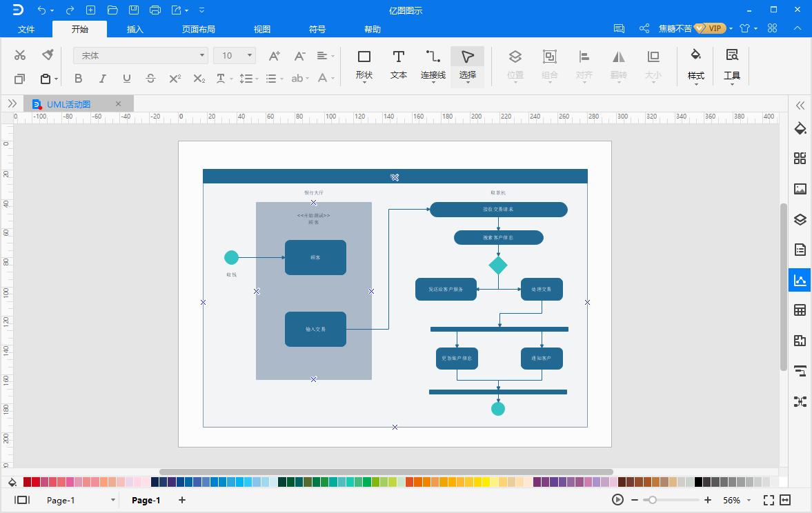
Task: Open the image panel in right sidebar
Action: pos(800,189)
